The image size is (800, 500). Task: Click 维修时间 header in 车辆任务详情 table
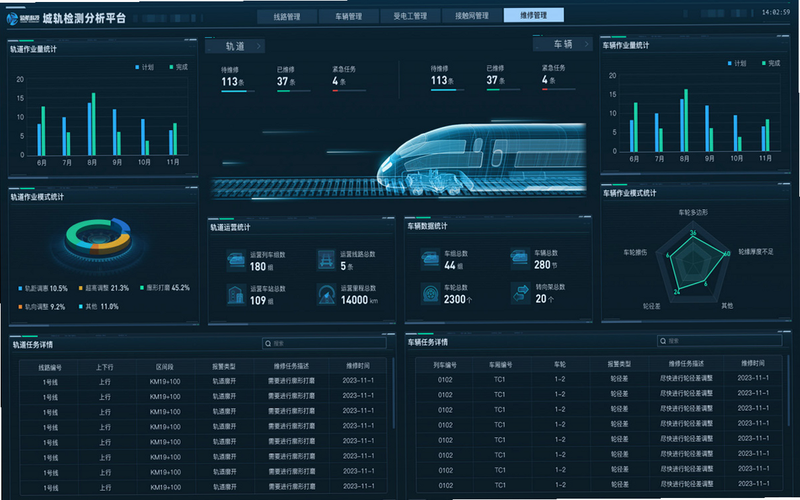click(x=753, y=363)
